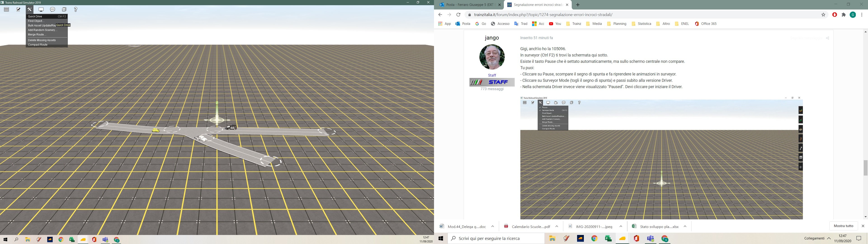Open a new Chrome tab with plus
868x244 pixels.
[x=578, y=5]
